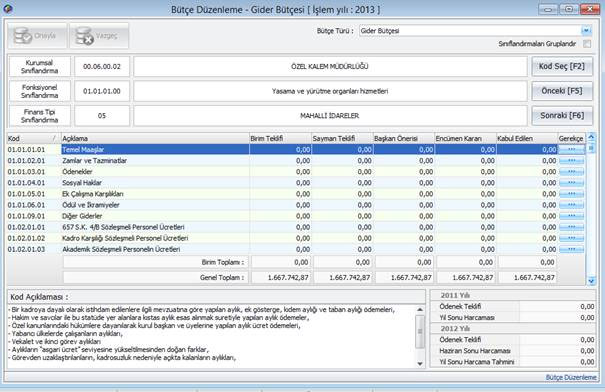The image size is (605, 392).
Task: Open the Gider Bütçesi combo box
Action: [475, 30]
